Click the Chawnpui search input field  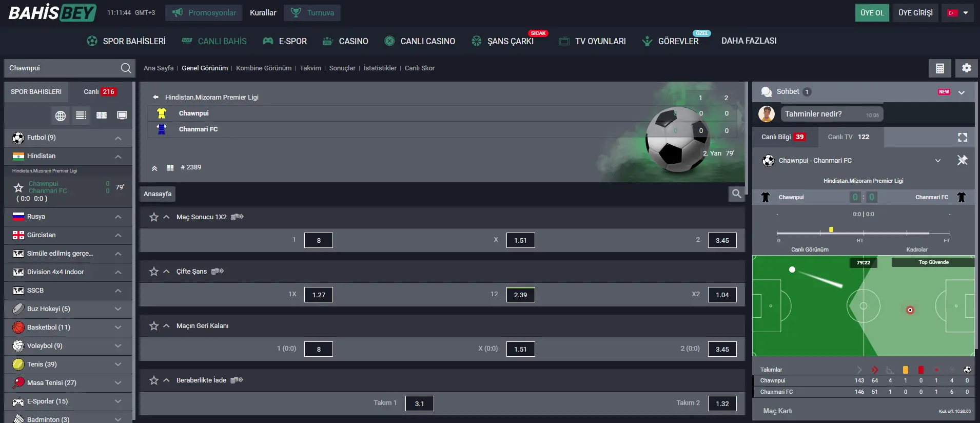pos(62,68)
